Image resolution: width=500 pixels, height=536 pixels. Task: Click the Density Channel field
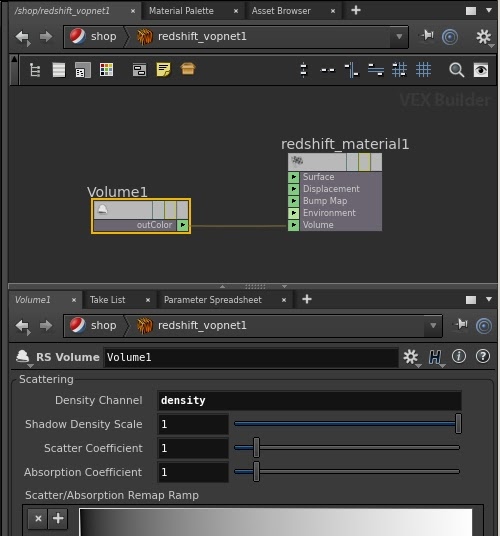click(x=310, y=400)
